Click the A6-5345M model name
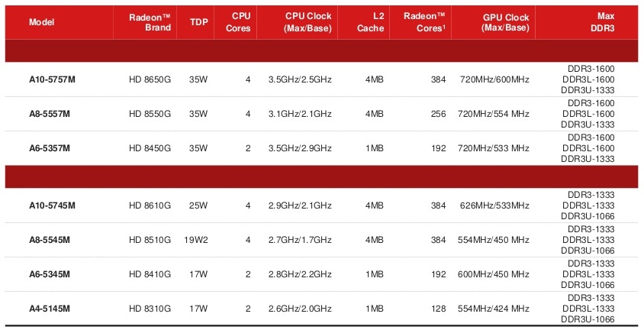 tap(50, 274)
